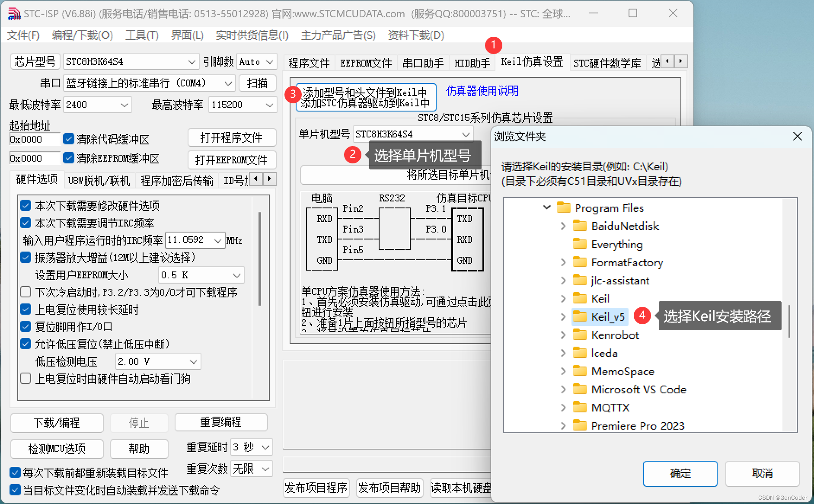Click the STC-ISP application logo icon

point(14,14)
